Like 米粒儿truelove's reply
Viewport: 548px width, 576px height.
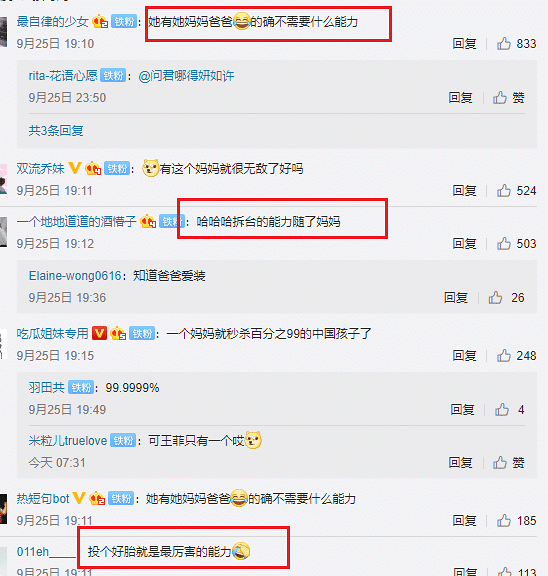tap(500, 462)
